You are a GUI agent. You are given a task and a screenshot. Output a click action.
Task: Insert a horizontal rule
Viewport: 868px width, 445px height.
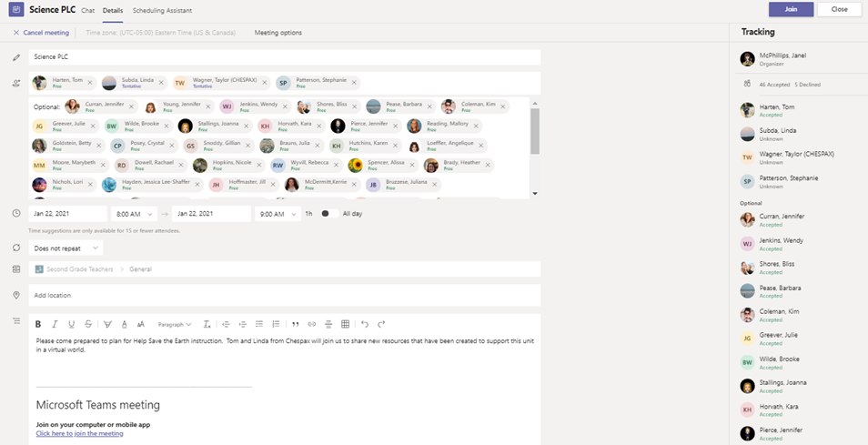click(x=328, y=324)
